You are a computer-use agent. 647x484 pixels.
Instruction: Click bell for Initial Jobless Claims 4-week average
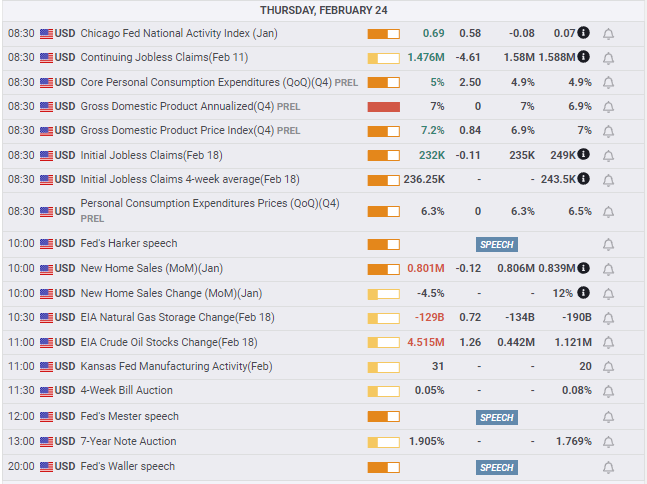[x=608, y=180]
